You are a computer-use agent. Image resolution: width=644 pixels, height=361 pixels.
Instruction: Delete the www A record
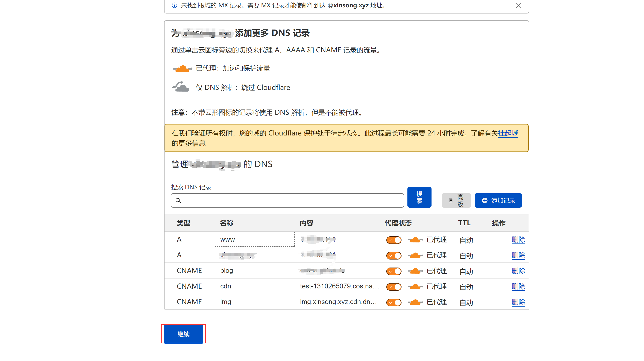point(518,240)
